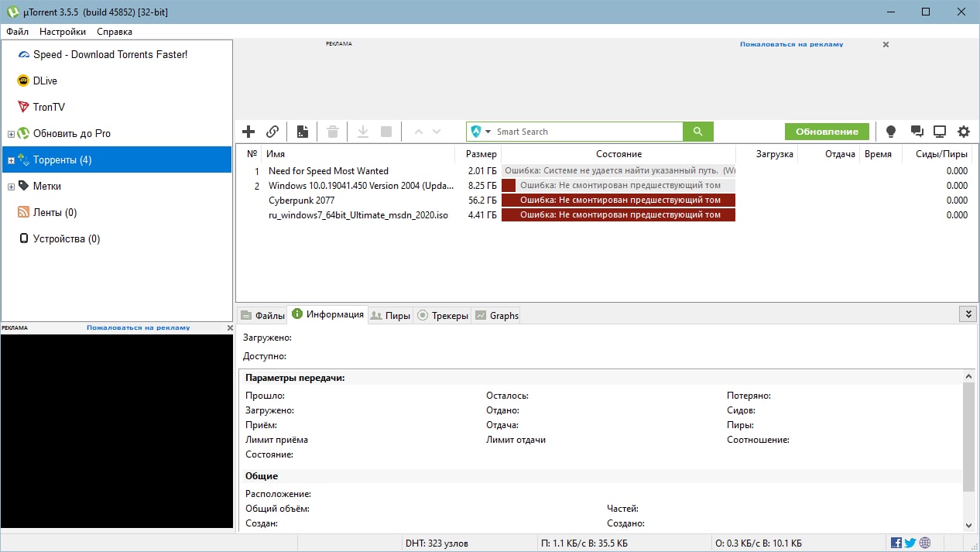Move torrent down in queue
The width and height of the screenshot is (980, 552).
[x=437, y=132]
